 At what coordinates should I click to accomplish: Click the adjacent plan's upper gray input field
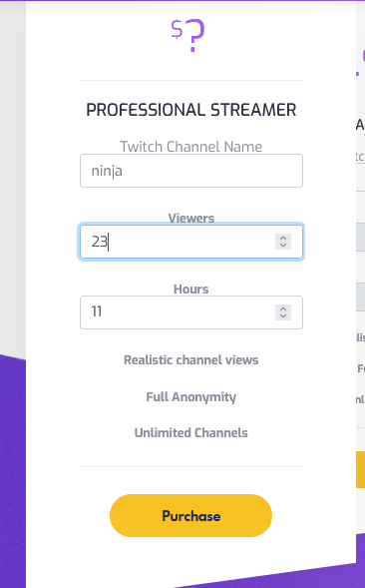360,237
